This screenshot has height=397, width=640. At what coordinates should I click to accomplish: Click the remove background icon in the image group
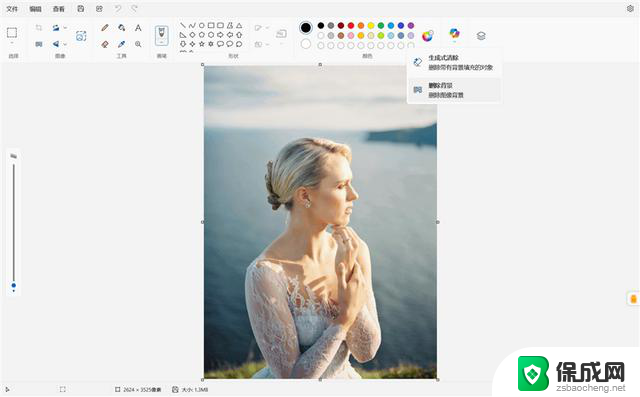pyautogui.click(x=39, y=44)
